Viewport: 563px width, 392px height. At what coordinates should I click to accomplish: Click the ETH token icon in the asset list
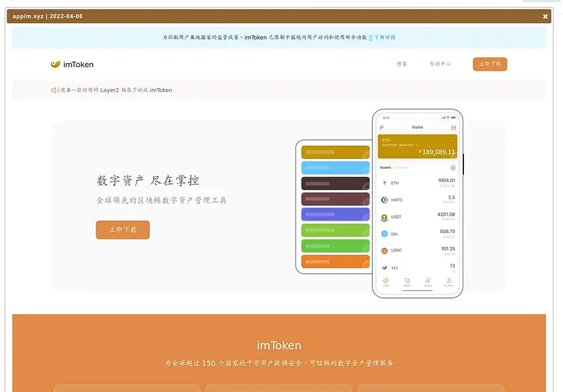click(384, 183)
